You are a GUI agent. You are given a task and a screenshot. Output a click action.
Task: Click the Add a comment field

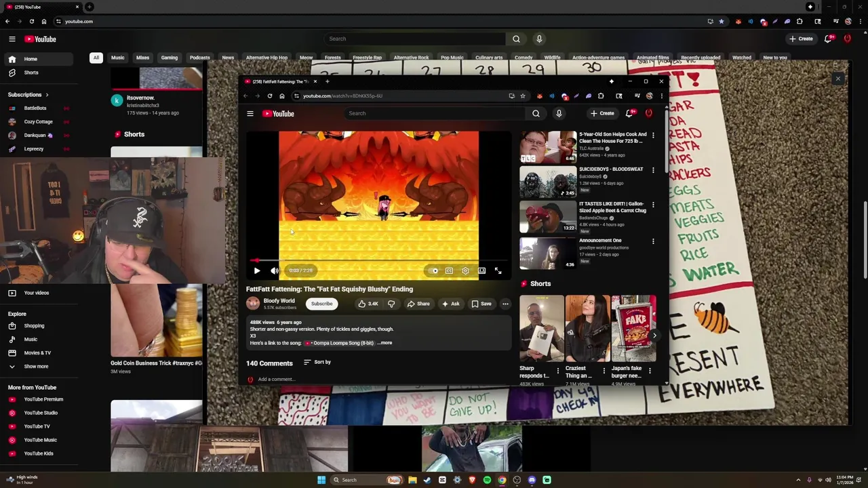(276, 380)
